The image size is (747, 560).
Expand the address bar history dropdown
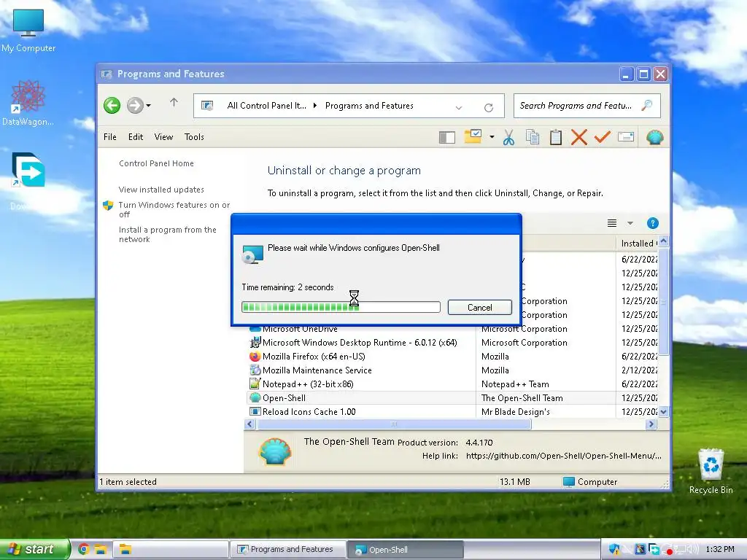459,108
